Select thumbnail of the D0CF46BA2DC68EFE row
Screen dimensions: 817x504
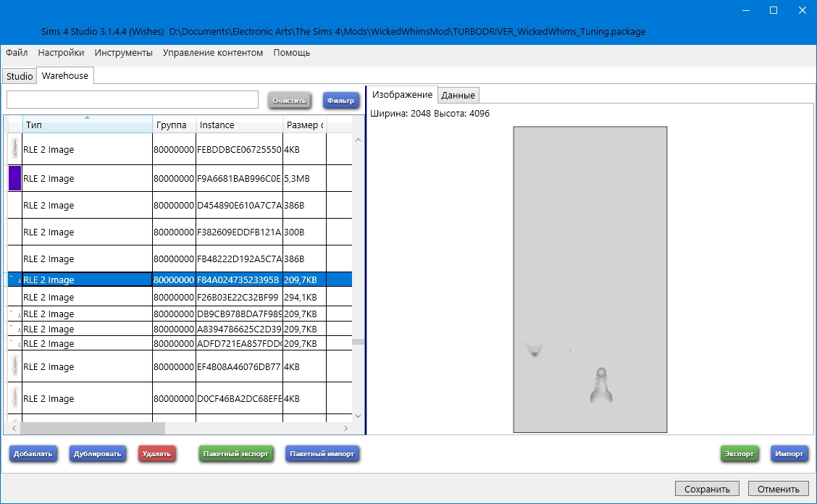(14, 398)
